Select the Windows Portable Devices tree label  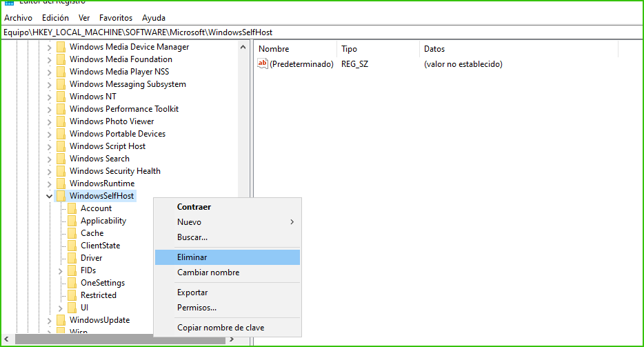(x=117, y=134)
